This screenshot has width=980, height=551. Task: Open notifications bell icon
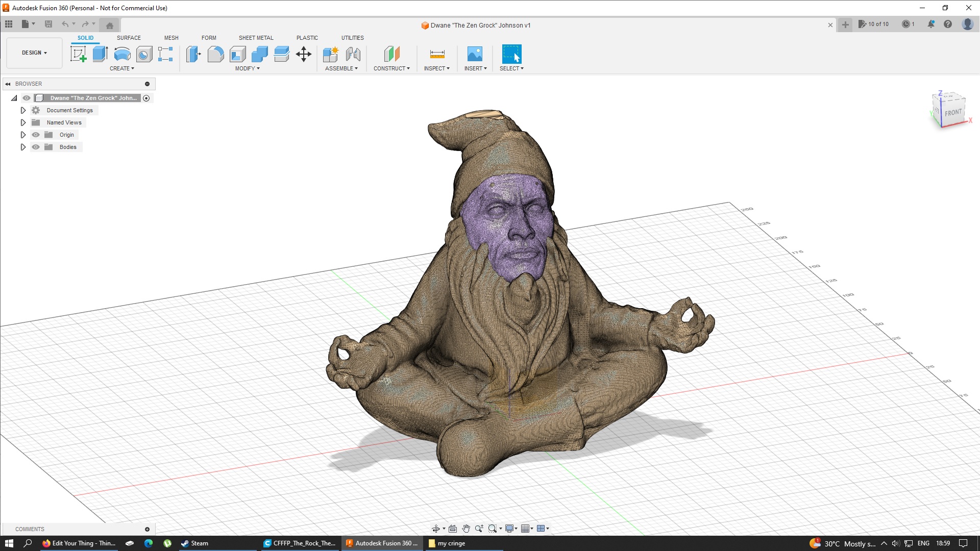pos(931,24)
